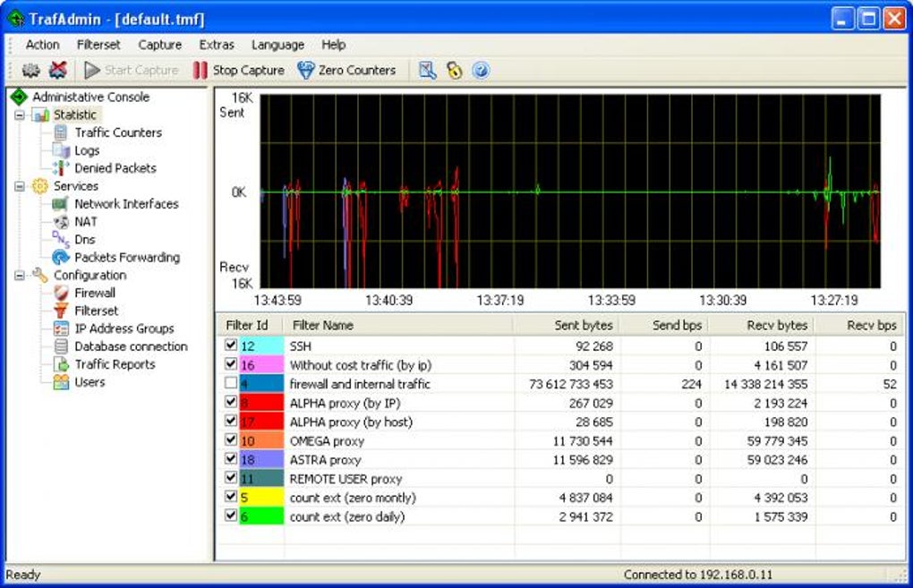Click the Configuration wrench icon

point(40,275)
